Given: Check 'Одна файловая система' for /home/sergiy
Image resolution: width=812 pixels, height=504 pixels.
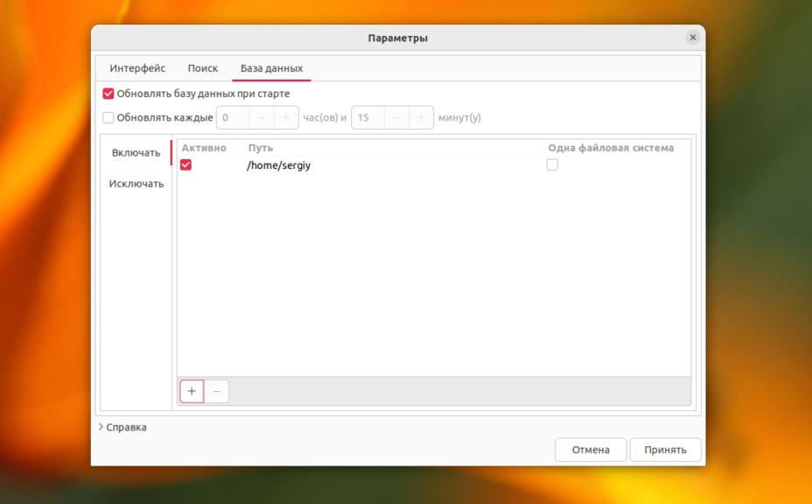Looking at the screenshot, I should coord(552,164).
